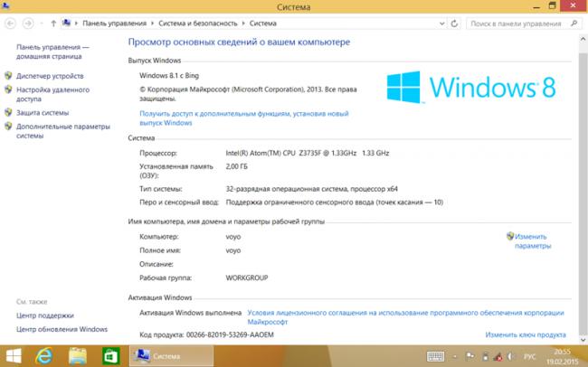Click the shield icon beside Диспетчер устройств

(x=8, y=75)
